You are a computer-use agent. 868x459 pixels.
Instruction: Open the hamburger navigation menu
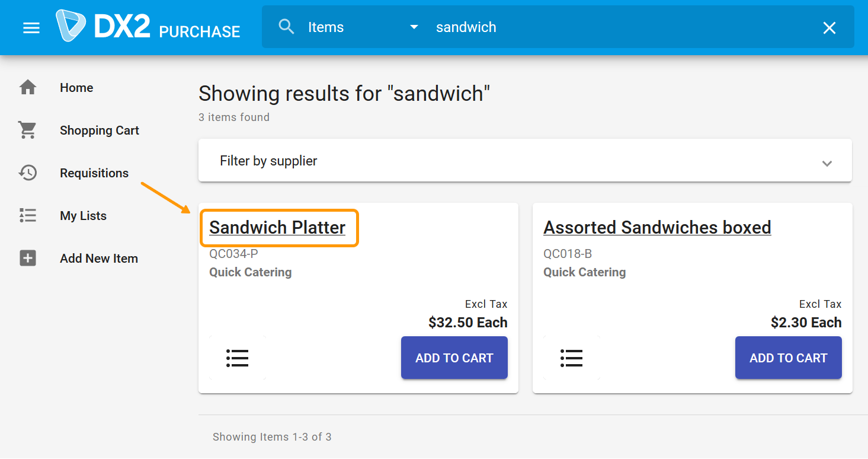(x=31, y=28)
